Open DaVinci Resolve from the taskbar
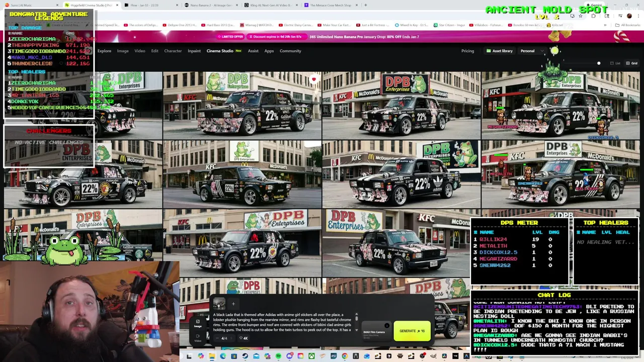The height and width of the screenshot is (362, 644). click(x=444, y=356)
